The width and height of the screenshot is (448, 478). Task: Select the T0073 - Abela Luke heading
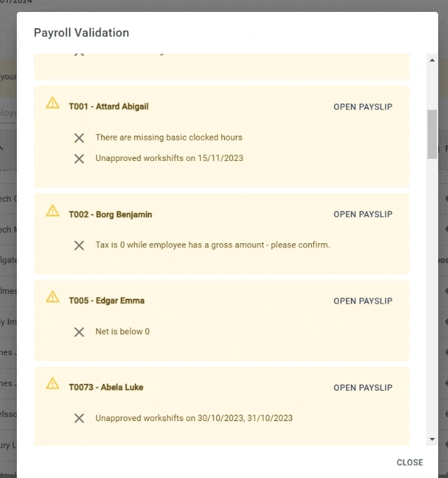(x=106, y=387)
